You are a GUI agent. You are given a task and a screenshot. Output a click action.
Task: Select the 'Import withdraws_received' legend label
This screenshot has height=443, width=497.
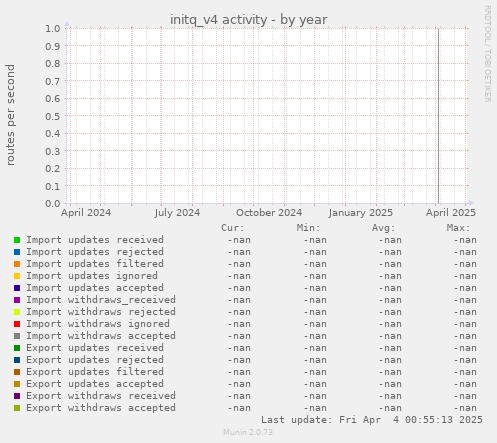coord(101,300)
